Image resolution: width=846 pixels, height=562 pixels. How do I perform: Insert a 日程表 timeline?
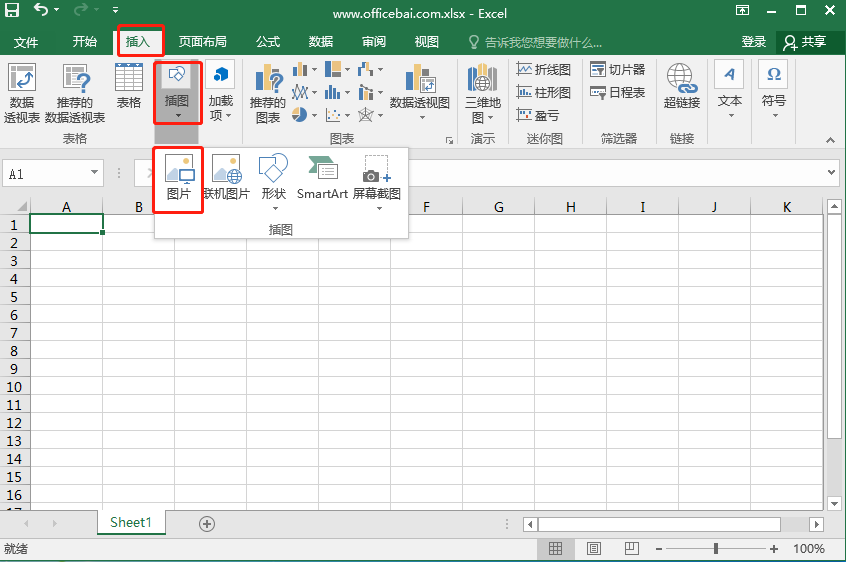click(x=618, y=92)
